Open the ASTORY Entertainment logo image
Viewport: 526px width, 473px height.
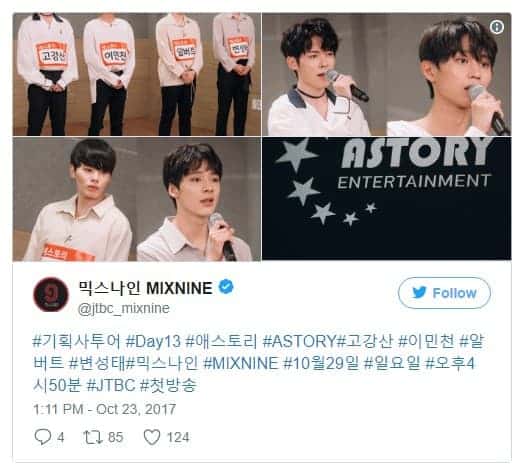(x=386, y=198)
